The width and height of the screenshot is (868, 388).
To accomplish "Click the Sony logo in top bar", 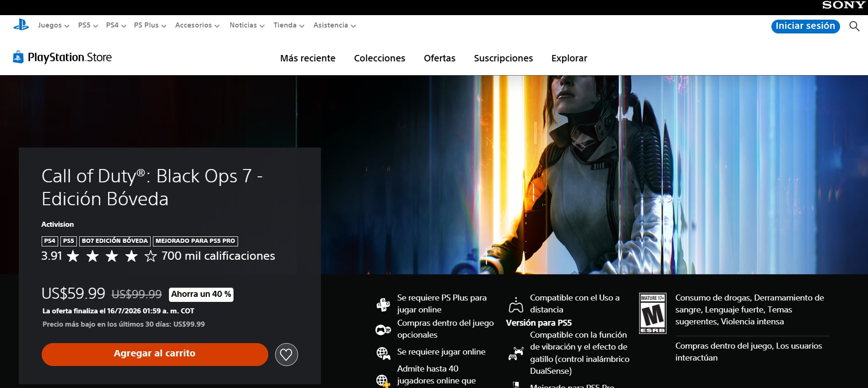I will 843,5.
